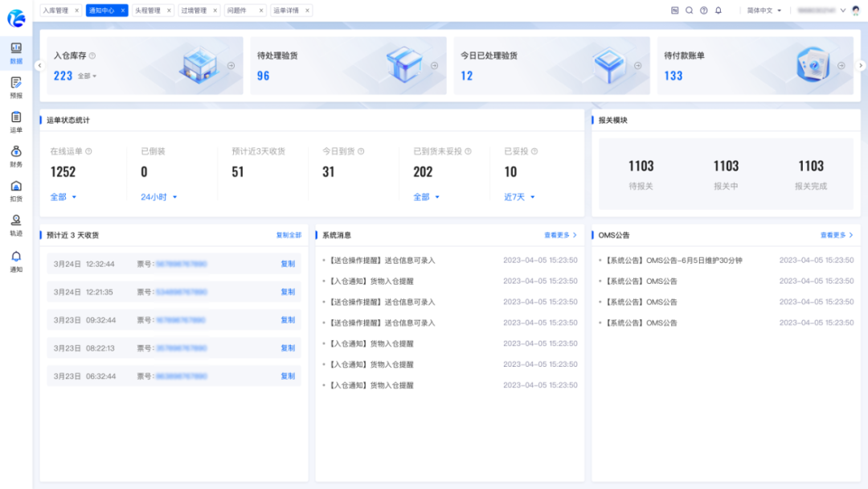Click 复制 for 3月24日 12:21:35 row
The width and height of the screenshot is (868, 489).
[x=288, y=292]
